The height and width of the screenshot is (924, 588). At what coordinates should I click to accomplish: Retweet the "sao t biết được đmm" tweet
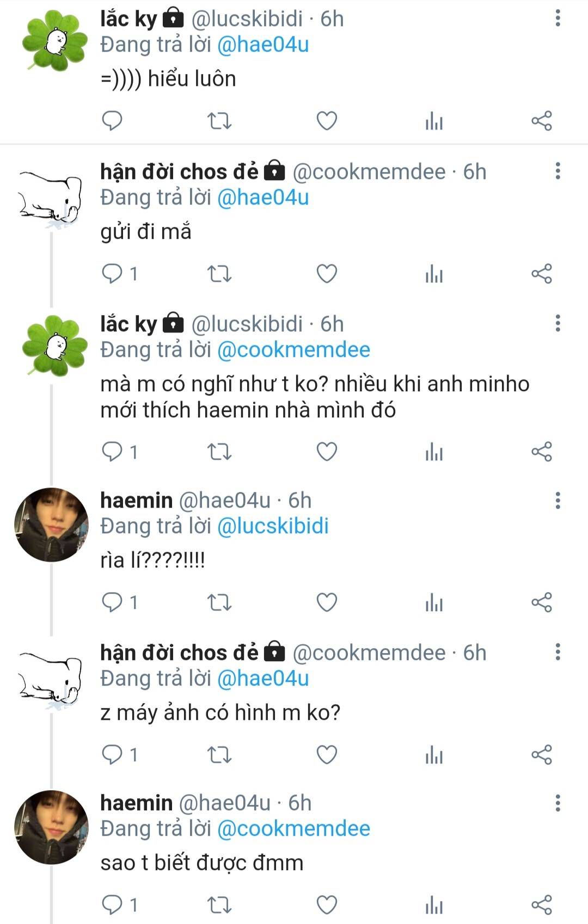219,905
